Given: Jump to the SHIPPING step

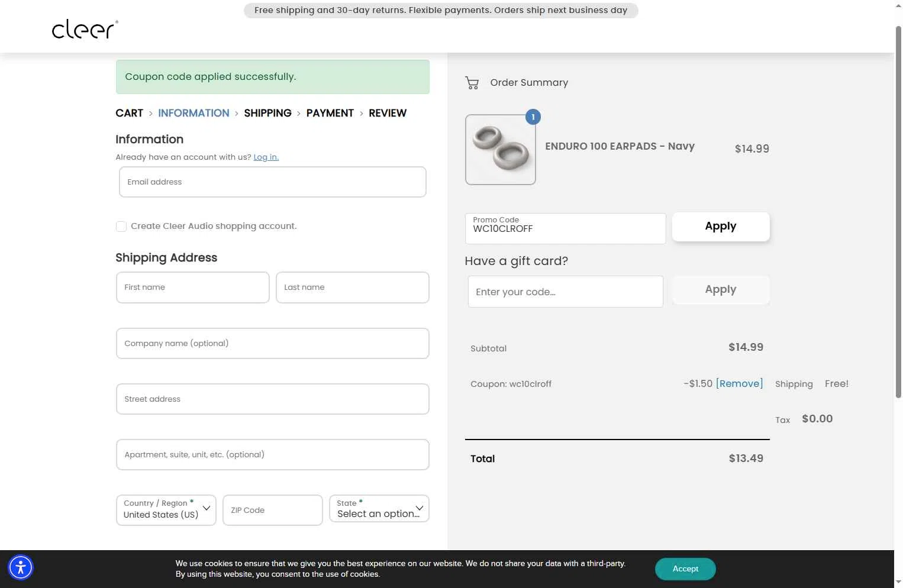Looking at the screenshot, I should 267,113.
